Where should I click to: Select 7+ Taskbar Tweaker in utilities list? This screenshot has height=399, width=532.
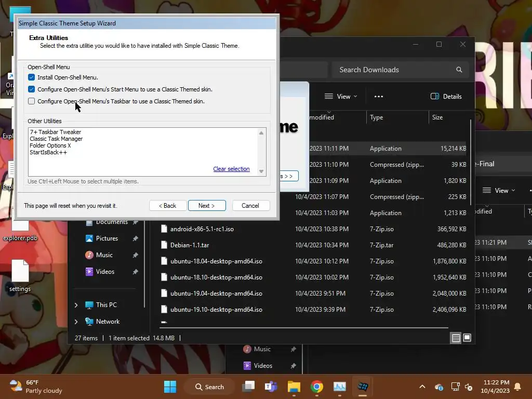(56, 132)
